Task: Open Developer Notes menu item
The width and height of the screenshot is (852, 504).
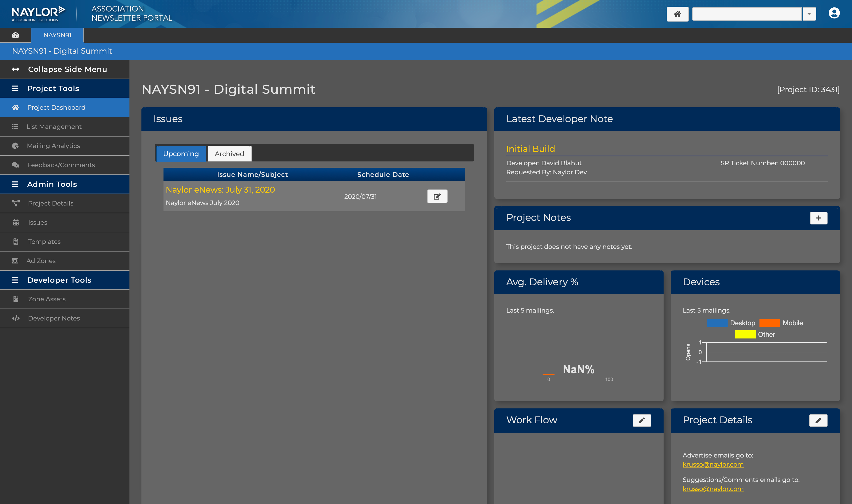Action: (x=64, y=318)
